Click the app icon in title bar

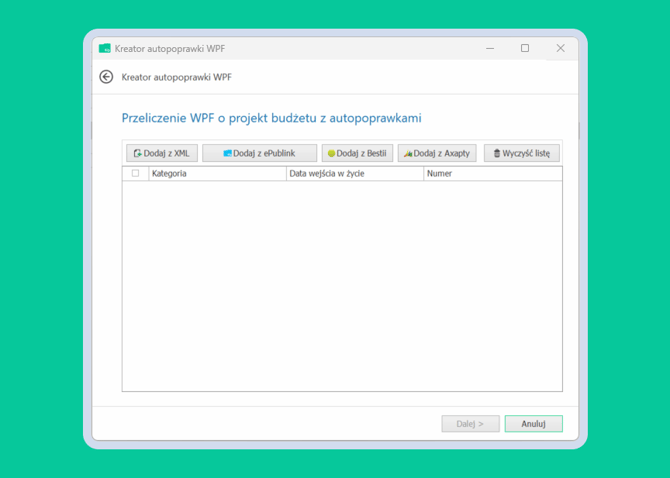105,48
